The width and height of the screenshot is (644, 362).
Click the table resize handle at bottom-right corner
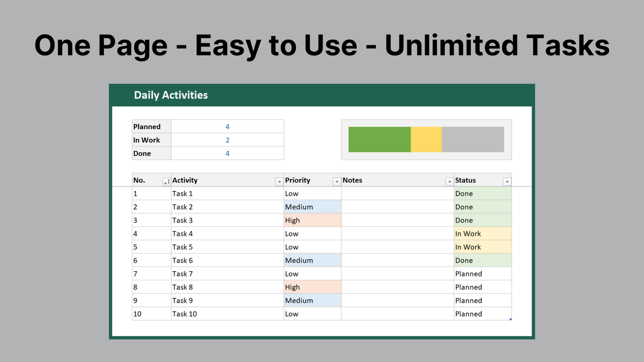tap(510, 319)
